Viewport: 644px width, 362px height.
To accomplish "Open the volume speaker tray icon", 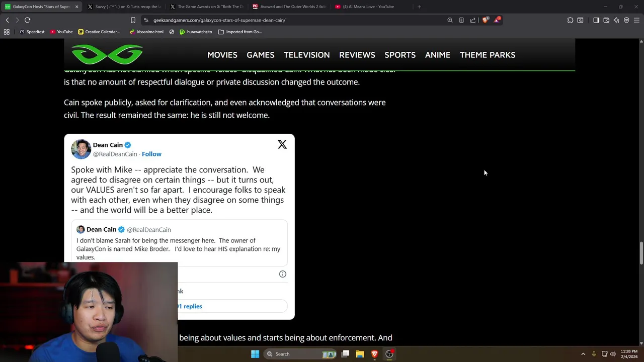I will [x=613, y=354].
